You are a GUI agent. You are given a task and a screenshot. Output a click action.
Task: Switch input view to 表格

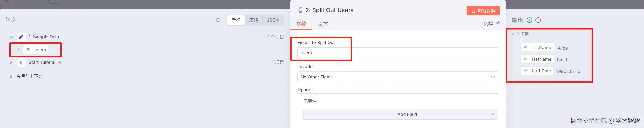click(254, 20)
